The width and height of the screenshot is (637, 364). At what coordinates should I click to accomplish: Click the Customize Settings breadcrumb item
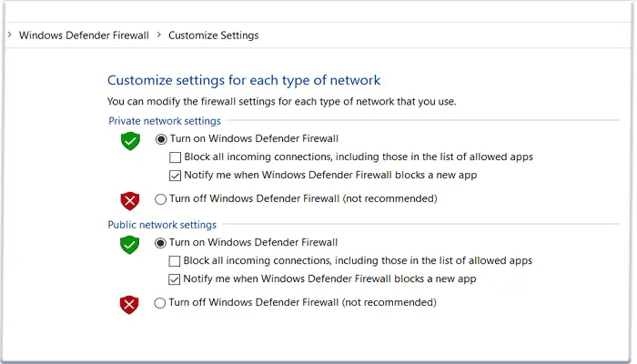pyautogui.click(x=213, y=35)
